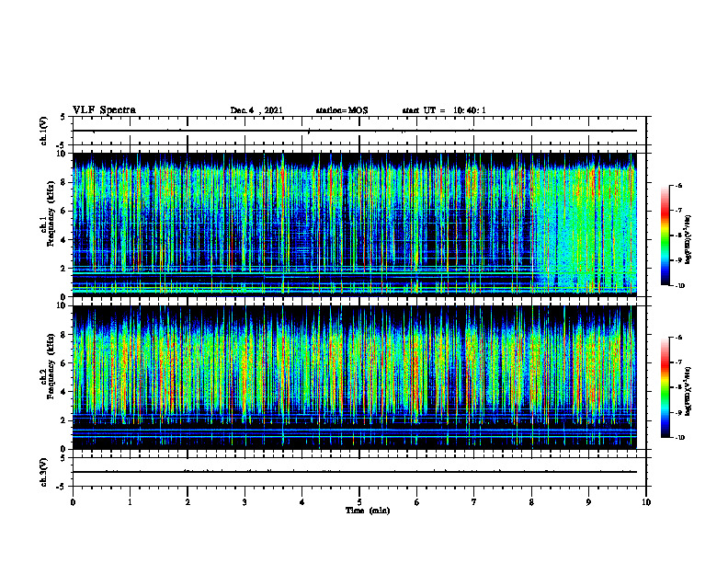The image size is (728, 563).
Task: Click time axis tick label 9
Action: click(x=588, y=502)
